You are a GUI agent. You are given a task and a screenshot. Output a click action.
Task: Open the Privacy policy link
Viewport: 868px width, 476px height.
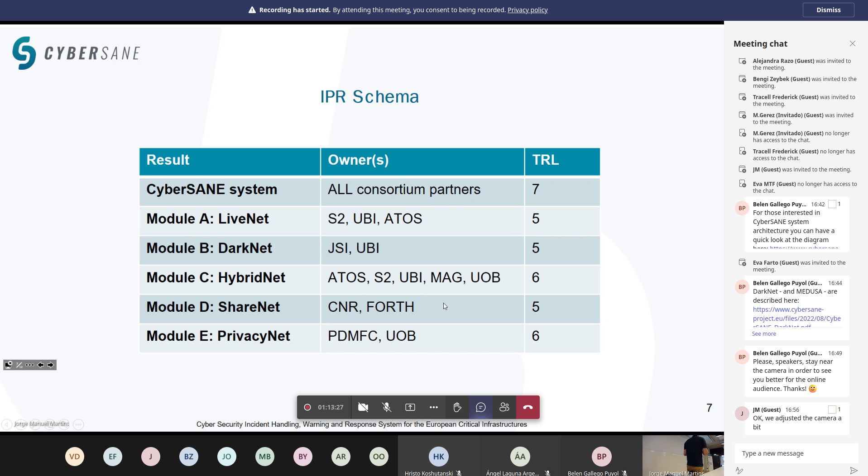(x=528, y=10)
